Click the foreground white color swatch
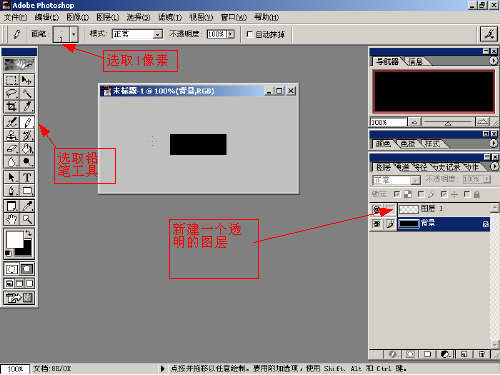 click(14, 239)
